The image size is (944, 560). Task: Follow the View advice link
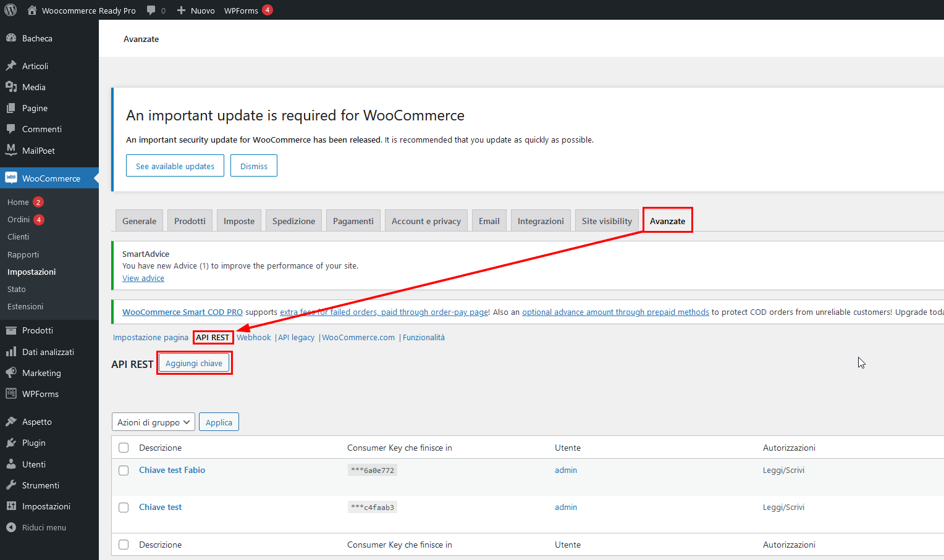click(143, 278)
